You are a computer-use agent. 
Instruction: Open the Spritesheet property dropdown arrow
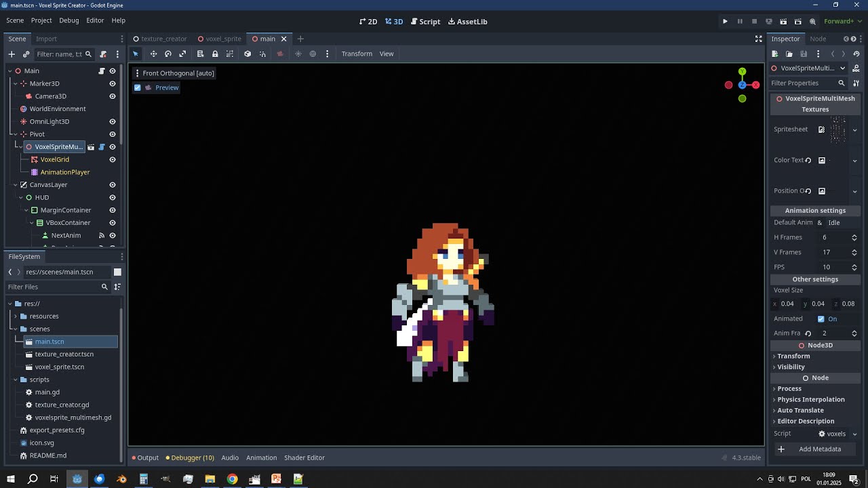854,129
